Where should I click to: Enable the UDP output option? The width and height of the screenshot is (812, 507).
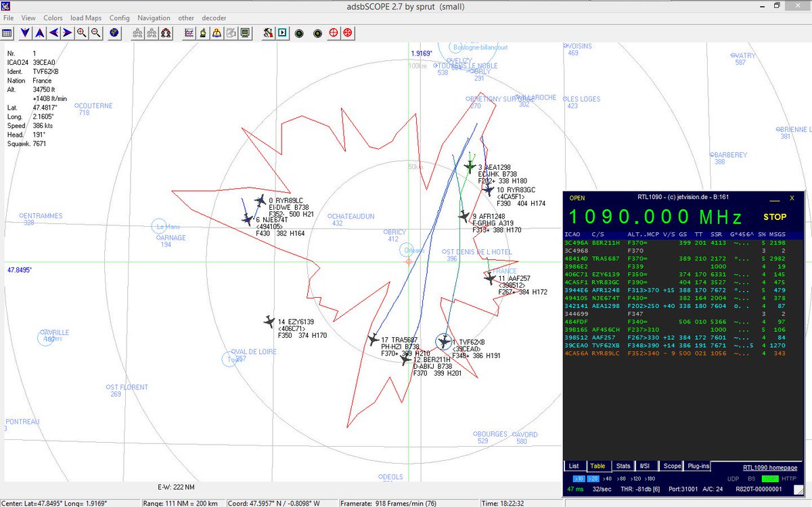click(x=733, y=479)
